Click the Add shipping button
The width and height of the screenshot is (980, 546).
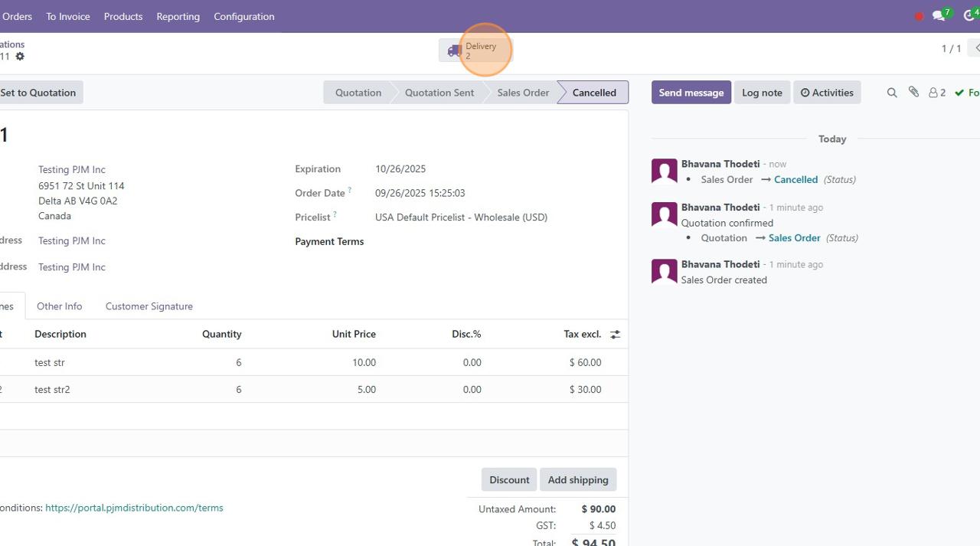click(x=577, y=480)
